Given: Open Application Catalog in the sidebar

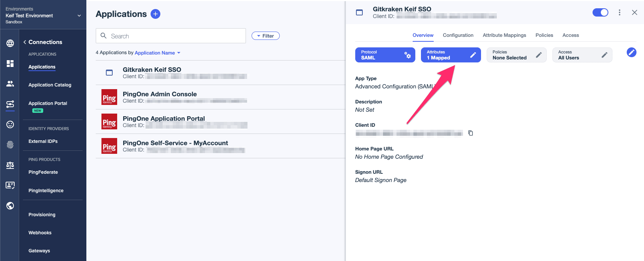Looking at the screenshot, I should 50,85.
